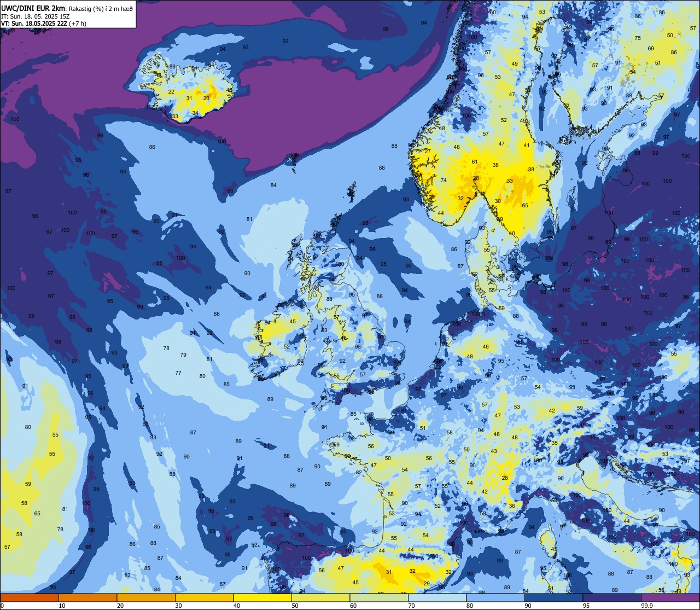Select the 90–95 dark blue legend swatch
Screen dimensions: 700x610
point(553,597)
